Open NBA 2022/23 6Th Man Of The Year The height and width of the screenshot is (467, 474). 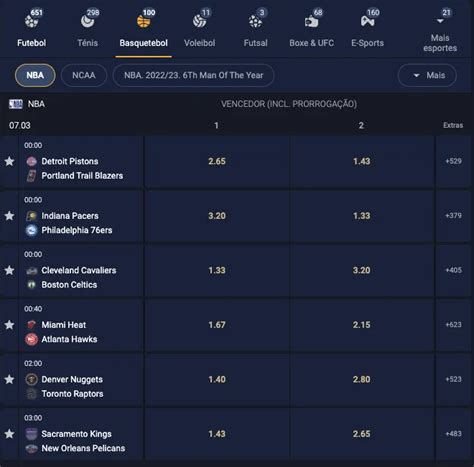[194, 75]
